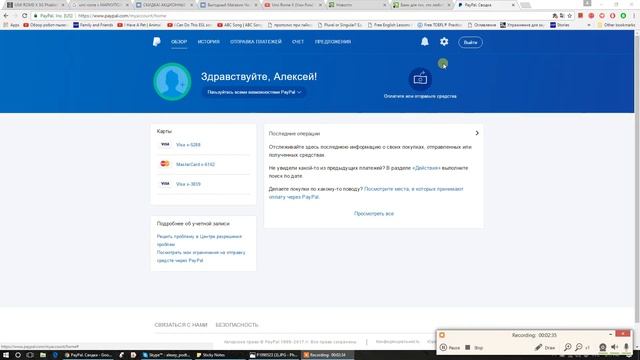Open the Other bookmarks folder
This screenshot has width=640, height=360.
(616, 25)
